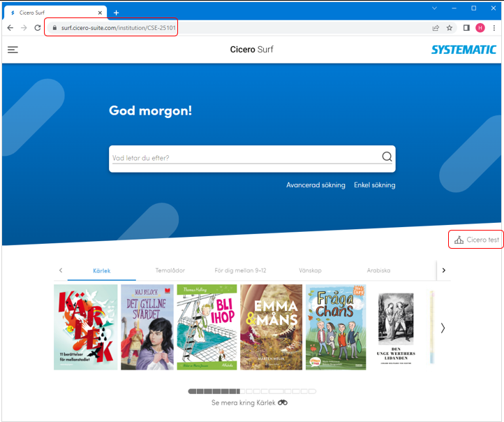Image resolution: width=504 pixels, height=422 pixels.
Task: Select the Arabiska tab
Action: pos(378,270)
